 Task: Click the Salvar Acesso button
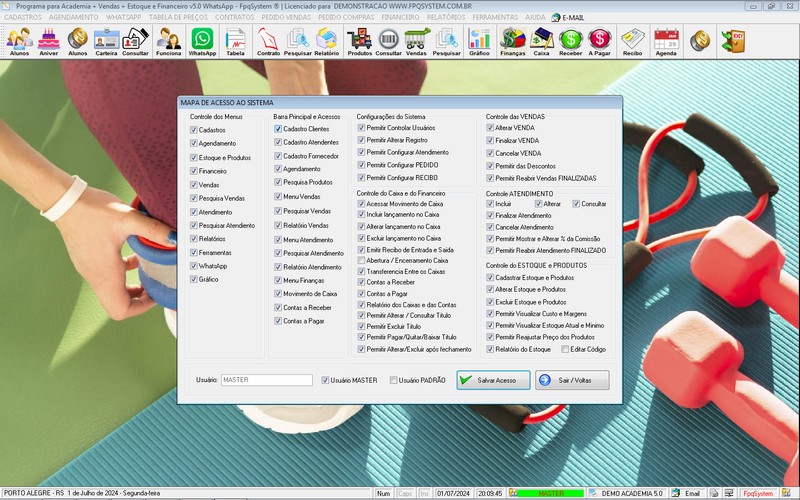point(493,380)
